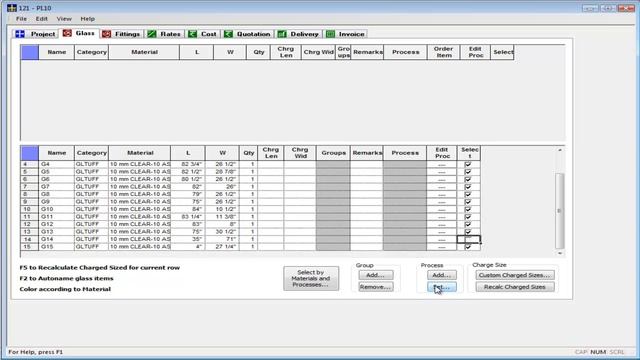
Task: Click the lower grid scroll down arrow
Action: [560, 253]
